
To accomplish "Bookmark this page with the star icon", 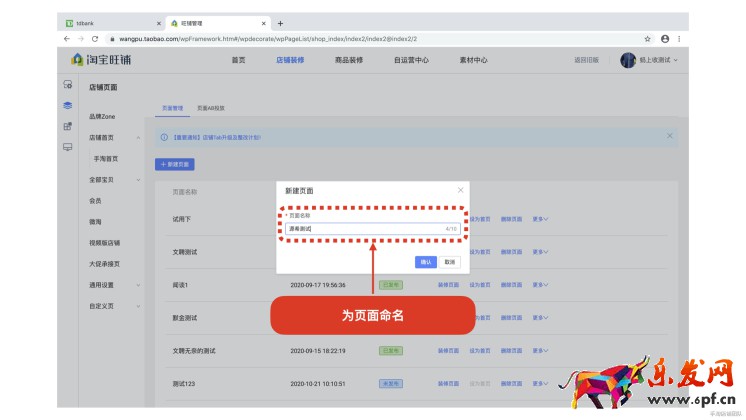I will coord(648,38).
